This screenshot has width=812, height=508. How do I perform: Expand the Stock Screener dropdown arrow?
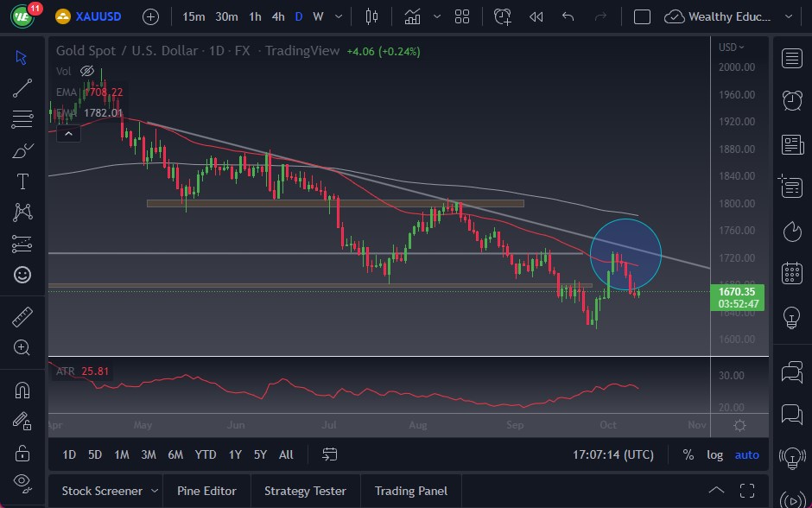[154, 491]
